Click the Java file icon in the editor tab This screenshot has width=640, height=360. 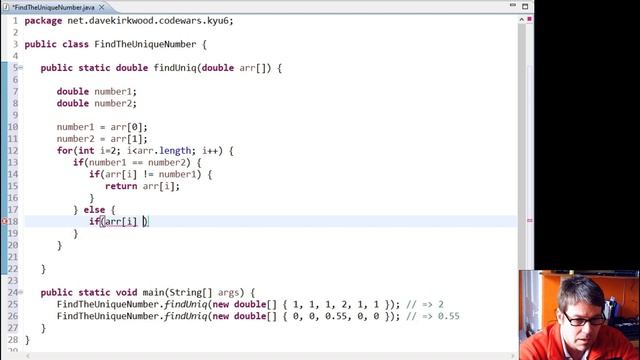[6, 7]
